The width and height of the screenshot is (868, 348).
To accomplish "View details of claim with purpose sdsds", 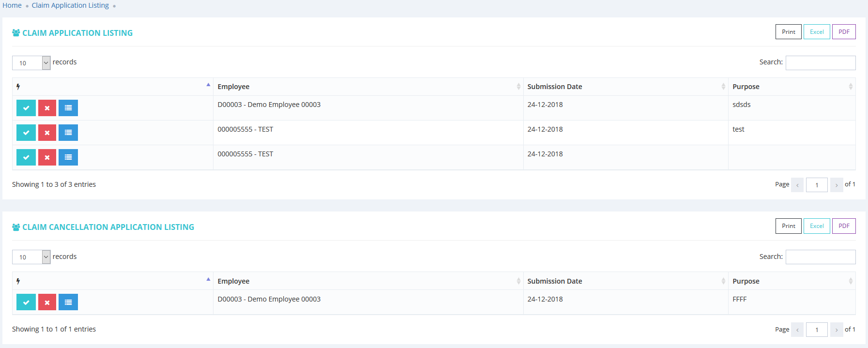I will (68, 108).
